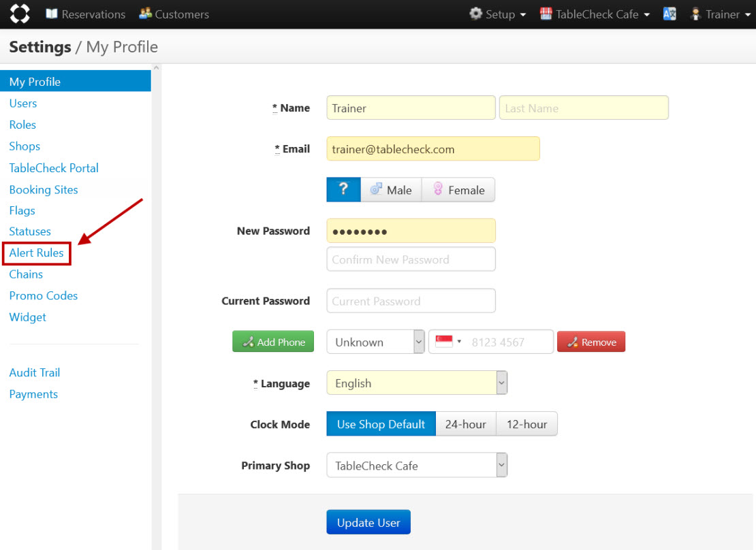756x550 pixels.
Task: Open the Language dropdown
Action: [x=417, y=383]
